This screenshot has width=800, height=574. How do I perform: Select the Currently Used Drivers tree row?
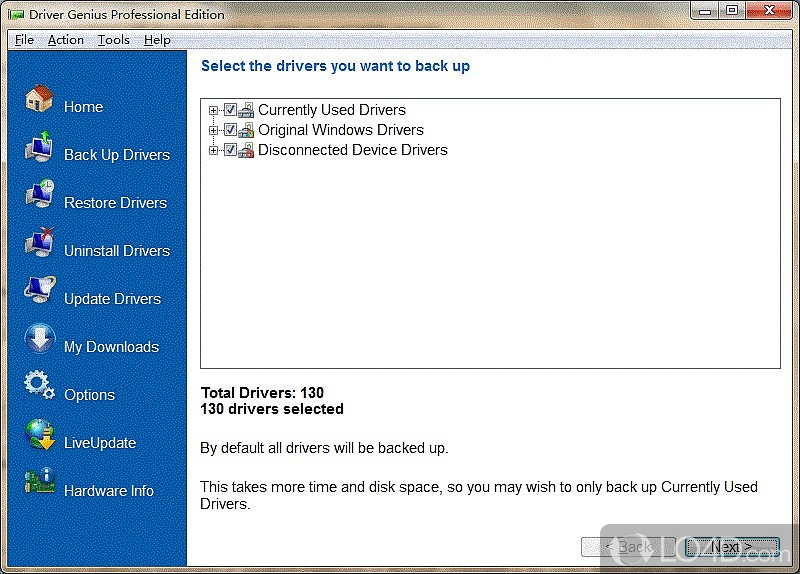[332, 110]
